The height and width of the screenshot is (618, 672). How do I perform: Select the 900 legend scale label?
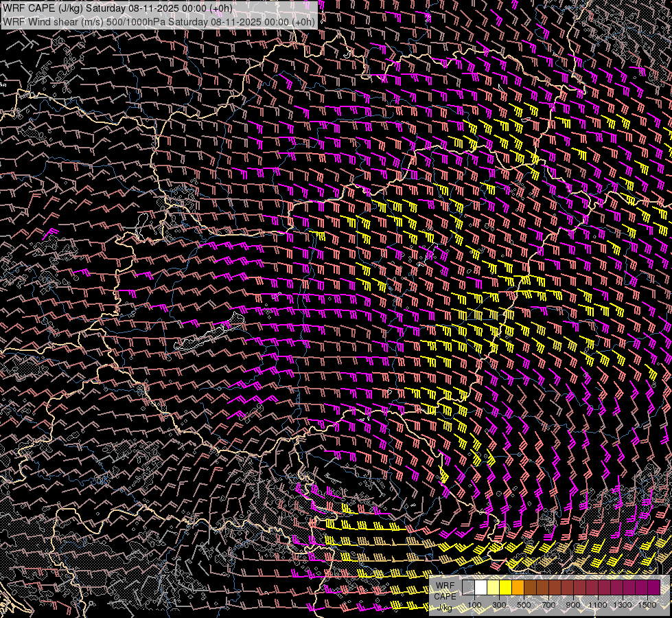tap(573, 605)
